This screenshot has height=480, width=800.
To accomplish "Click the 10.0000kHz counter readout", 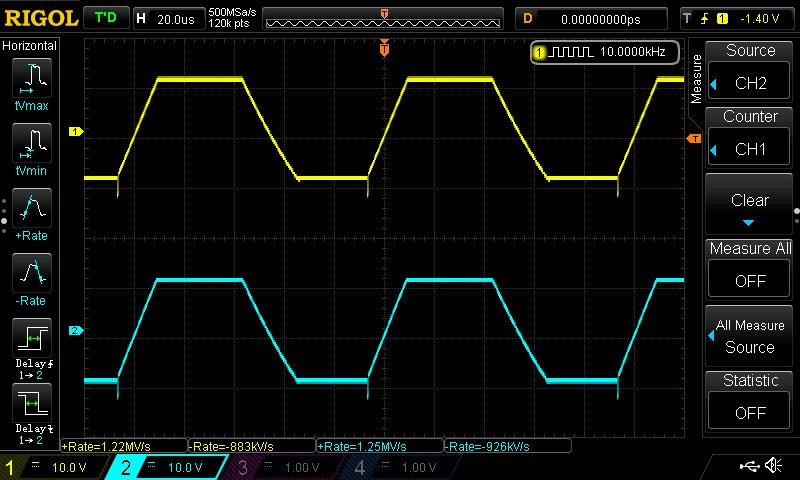I will (633, 52).
